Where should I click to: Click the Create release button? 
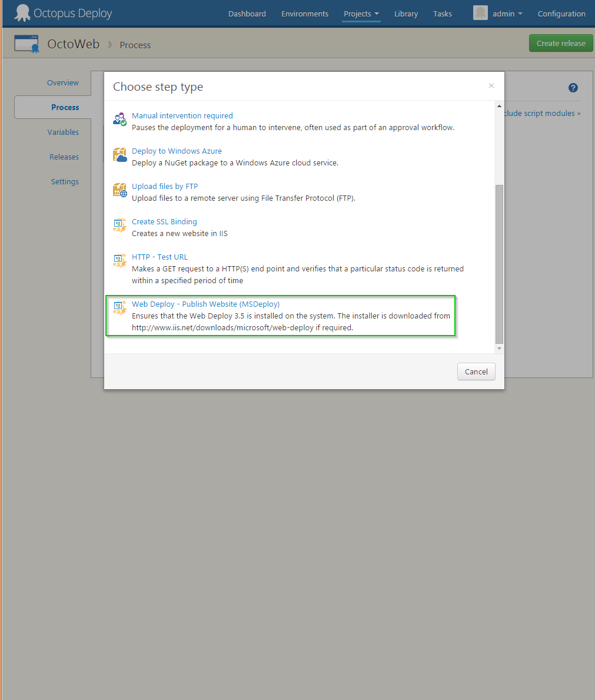560,43
